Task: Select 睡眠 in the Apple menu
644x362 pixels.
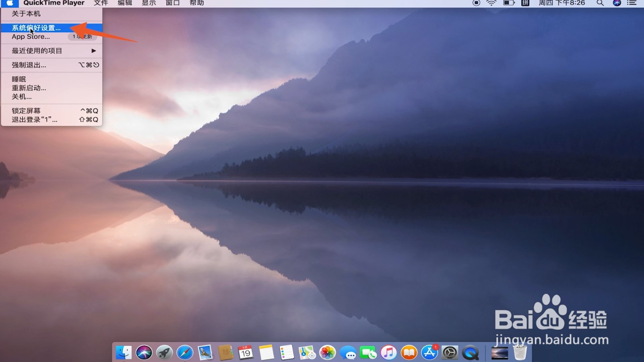Action: 52,79
